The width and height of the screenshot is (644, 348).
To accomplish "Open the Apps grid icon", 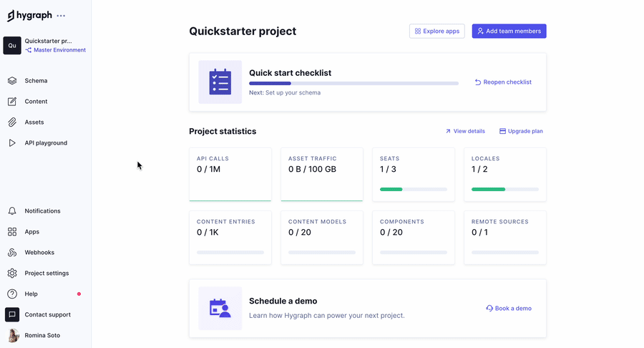I will pyautogui.click(x=12, y=232).
